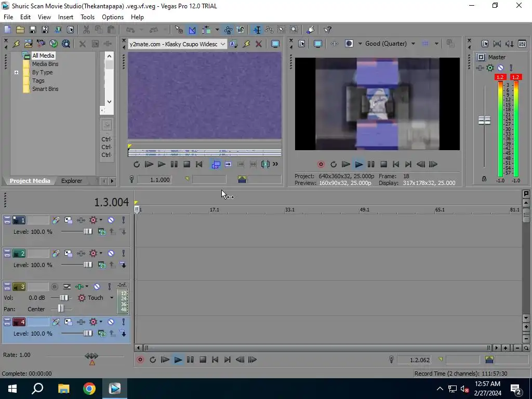
Task: Open Chrome from the taskbar
Action: pyautogui.click(x=89, y=389)
